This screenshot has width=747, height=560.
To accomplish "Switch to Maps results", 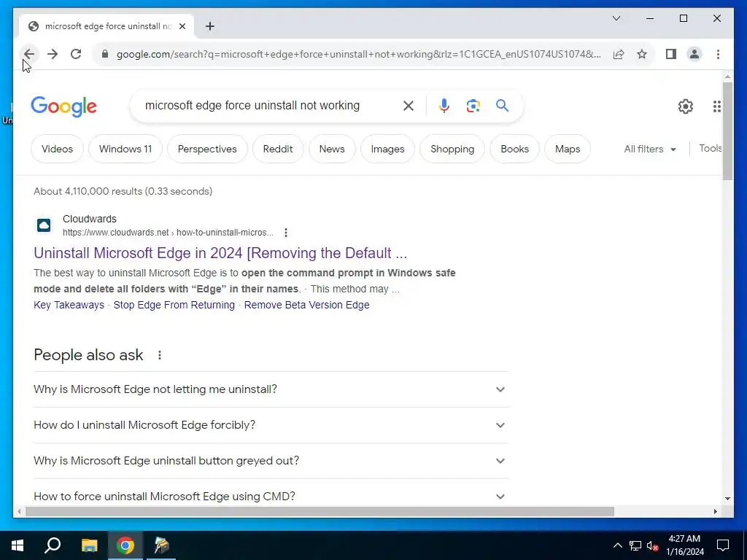I will pos(568,149).
